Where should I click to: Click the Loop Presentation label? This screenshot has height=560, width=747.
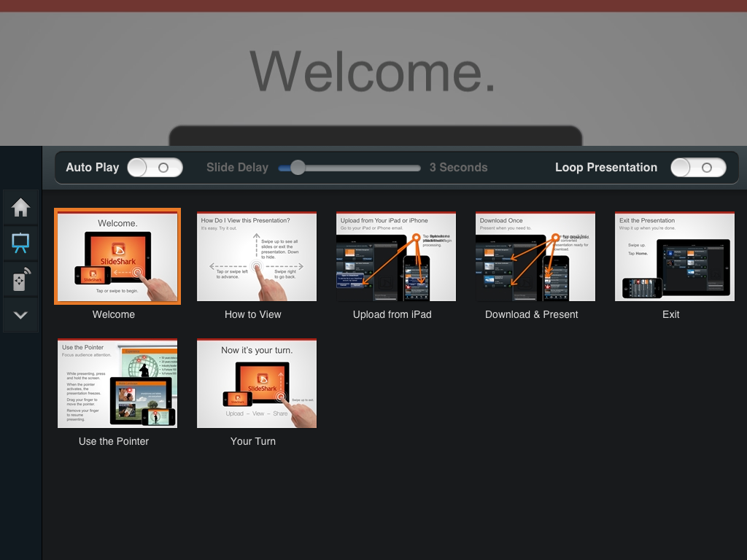coord(606,168)
